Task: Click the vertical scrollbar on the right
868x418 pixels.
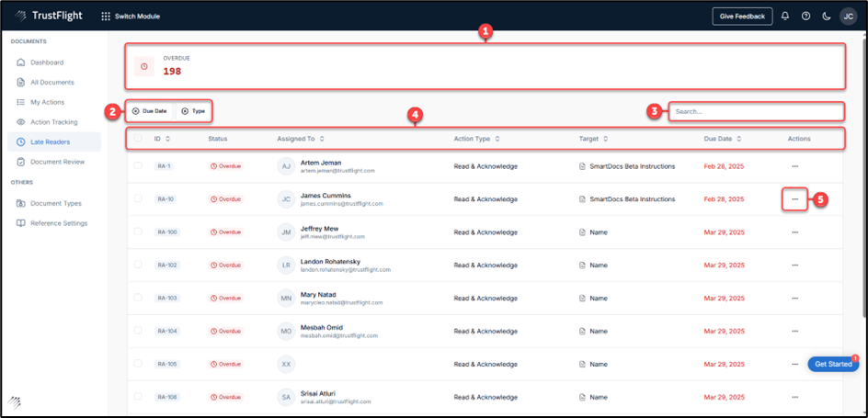Action: [863, 184]
